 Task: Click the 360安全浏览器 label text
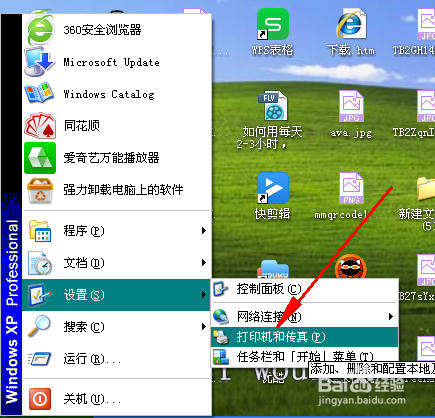(x=102, y=30)
